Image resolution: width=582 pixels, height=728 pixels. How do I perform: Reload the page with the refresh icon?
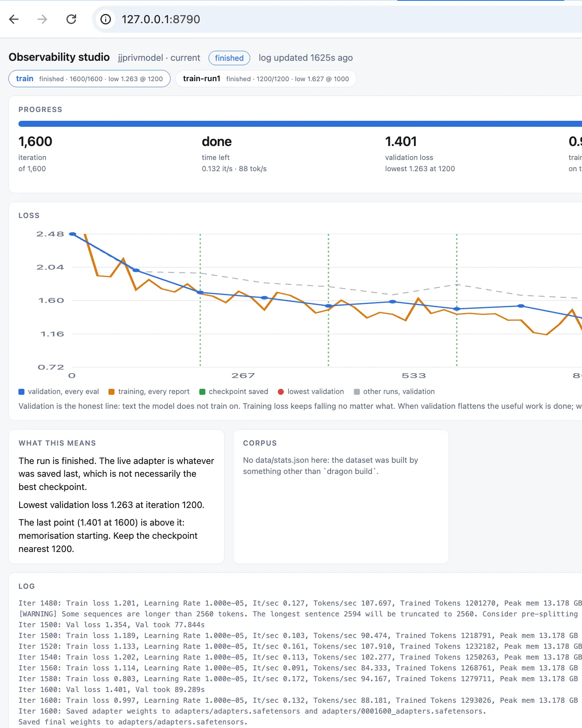tap(71, 19)
